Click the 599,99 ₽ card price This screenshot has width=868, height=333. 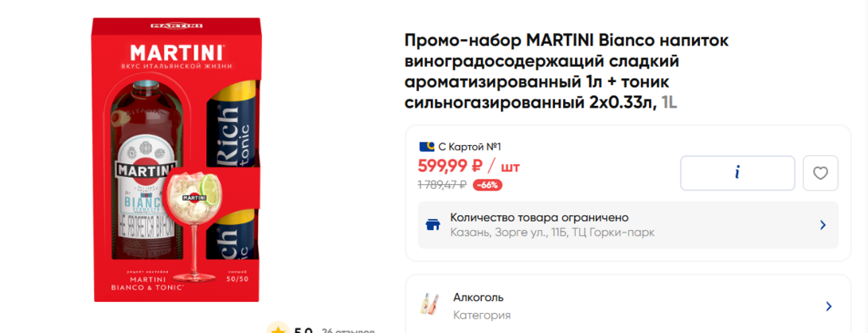(450, 166)
